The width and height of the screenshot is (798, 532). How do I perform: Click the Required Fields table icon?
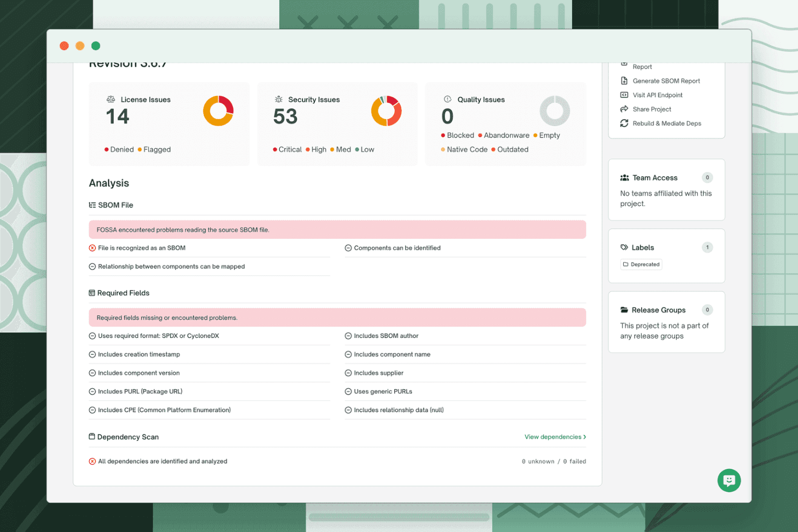click(92, 293)
